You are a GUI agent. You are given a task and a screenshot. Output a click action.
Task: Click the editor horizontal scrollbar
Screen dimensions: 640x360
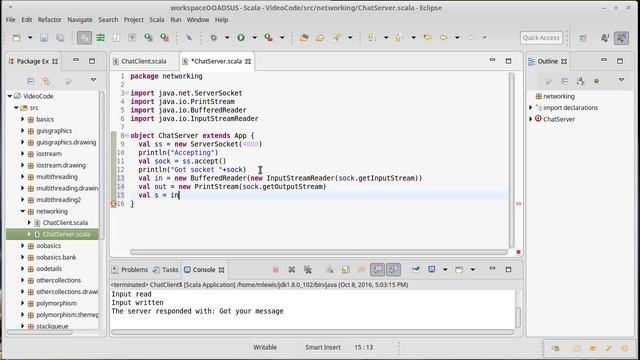(x=318, y=252)
